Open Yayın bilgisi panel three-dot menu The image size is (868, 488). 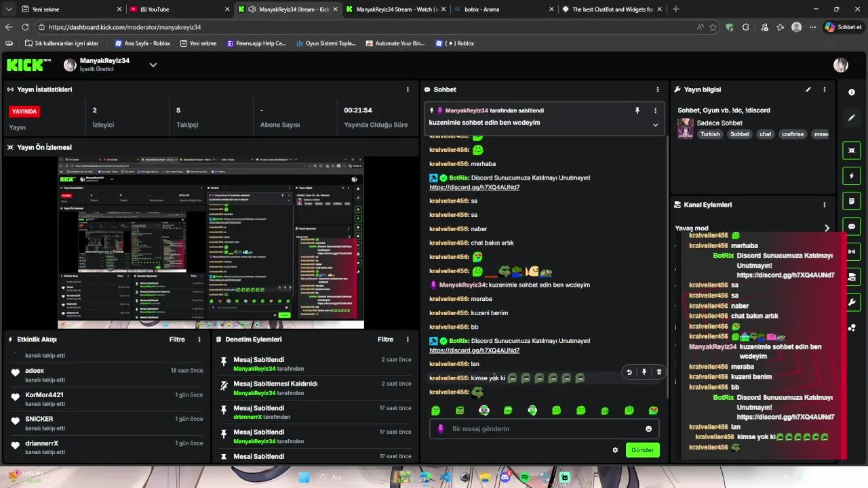pos(825,89)
